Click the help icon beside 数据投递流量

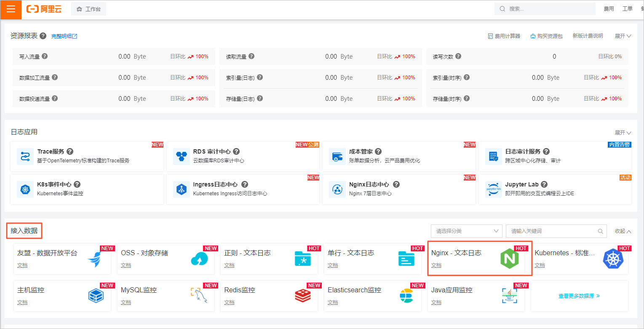(x=55, y=98)
